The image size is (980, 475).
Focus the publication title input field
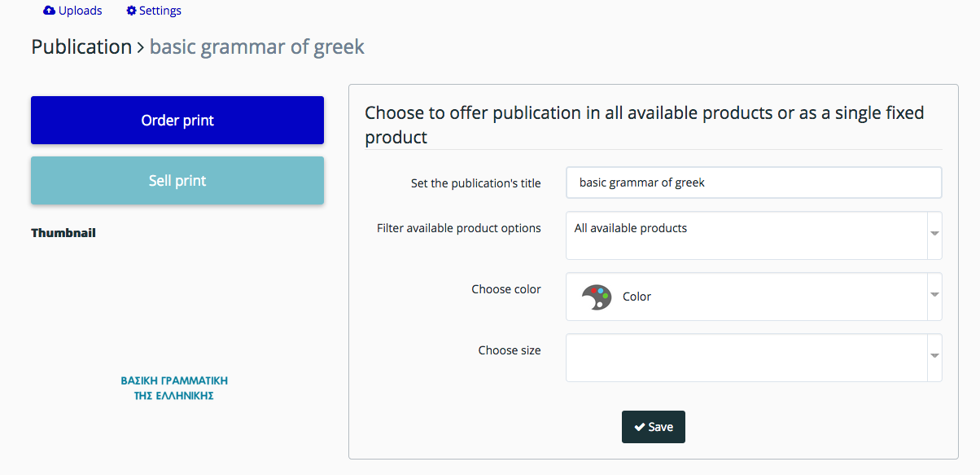[x=753, y=183]
